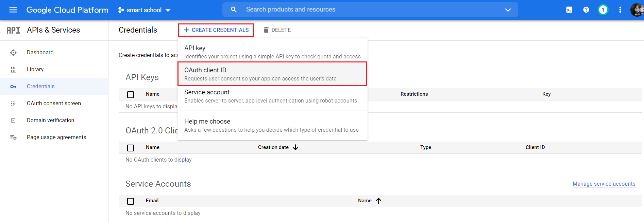Click the Create Credentials button

[216, 30]
